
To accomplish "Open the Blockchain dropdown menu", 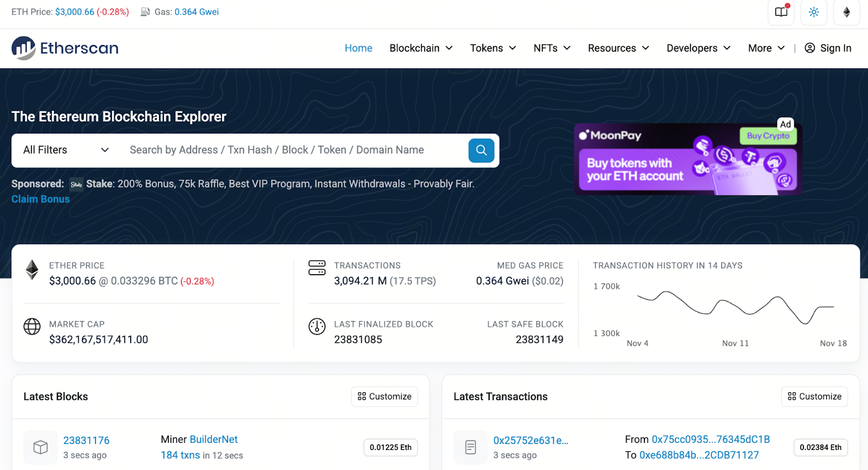I will (x=421, y=48).
